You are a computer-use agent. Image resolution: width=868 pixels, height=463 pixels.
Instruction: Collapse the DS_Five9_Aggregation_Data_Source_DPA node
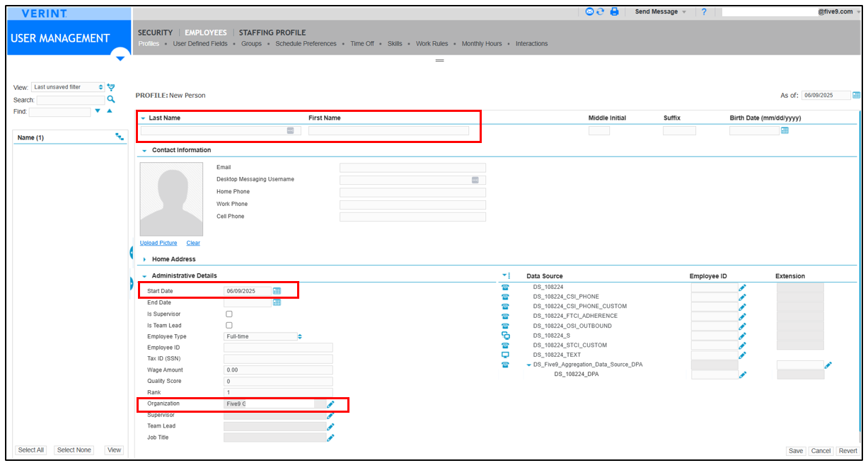(x=528, y=365)
